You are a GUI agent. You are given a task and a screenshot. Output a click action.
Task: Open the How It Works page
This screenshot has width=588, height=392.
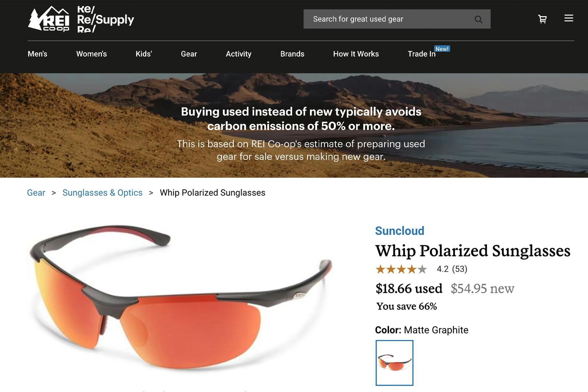pos(355,54)
